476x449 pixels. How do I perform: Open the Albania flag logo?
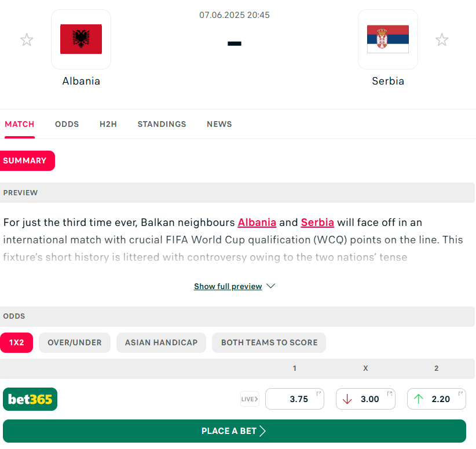[81, 39]
